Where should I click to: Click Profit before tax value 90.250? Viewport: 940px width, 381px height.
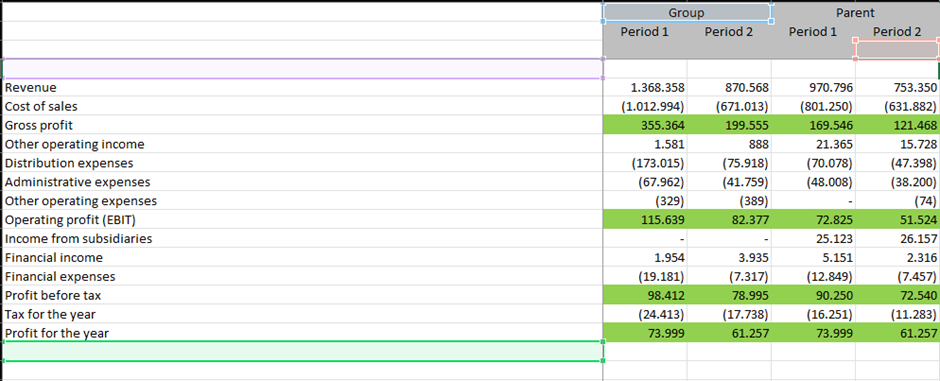[x=814, y=295]
